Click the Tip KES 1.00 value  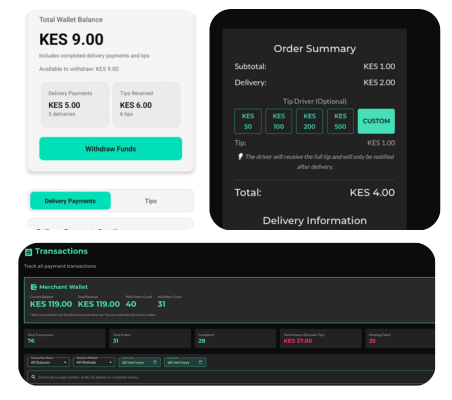click(x=381, y=143)
